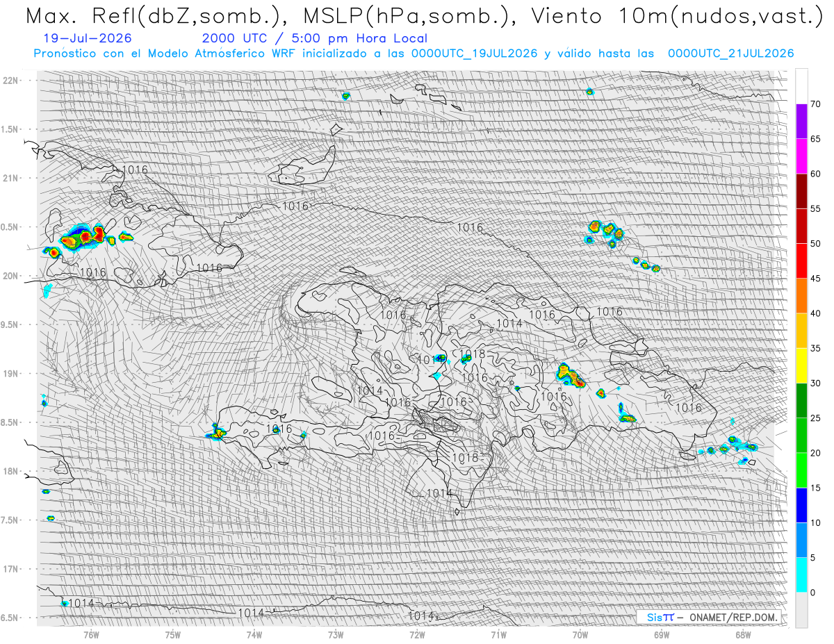Click the colorbar label '30'

(x=815, y=383)
